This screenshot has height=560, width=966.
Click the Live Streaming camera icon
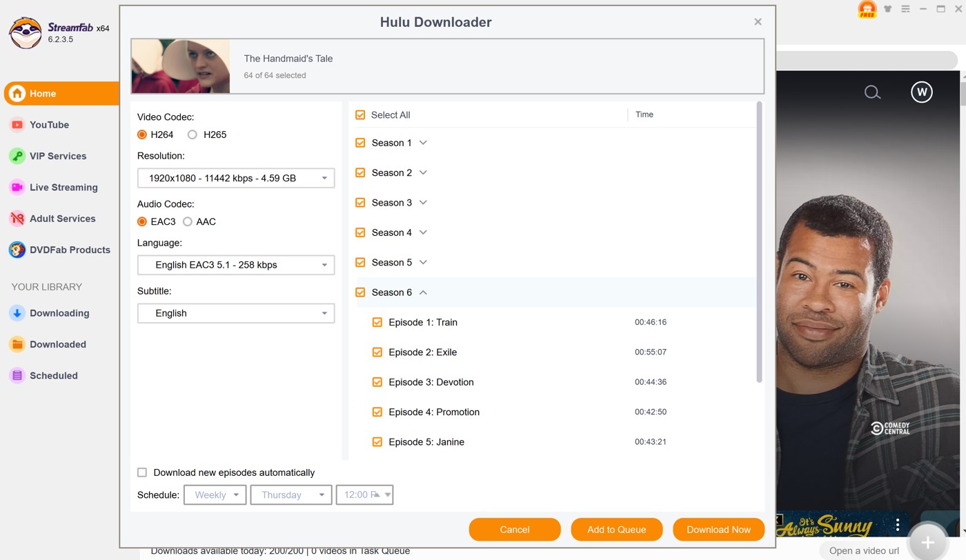click(x=17, y=187)
